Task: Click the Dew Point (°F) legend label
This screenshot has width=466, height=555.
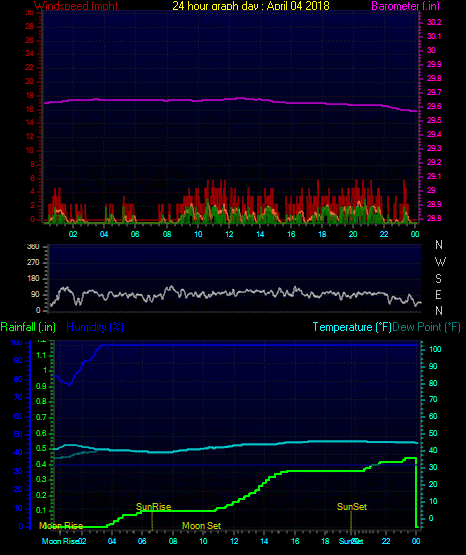Action: (x=426, y=327)
